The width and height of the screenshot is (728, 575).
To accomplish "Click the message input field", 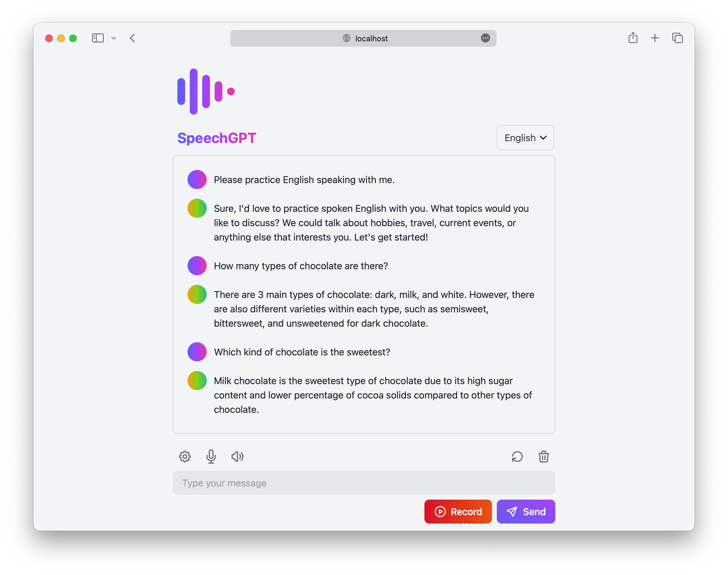I will coord(363,483).
